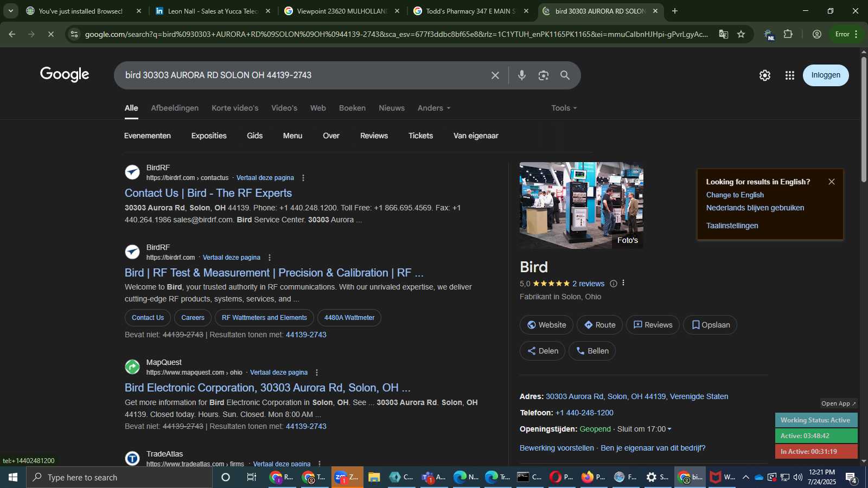
Task: Open Bird photos thumbnail
Action: [x=582, y=206]
